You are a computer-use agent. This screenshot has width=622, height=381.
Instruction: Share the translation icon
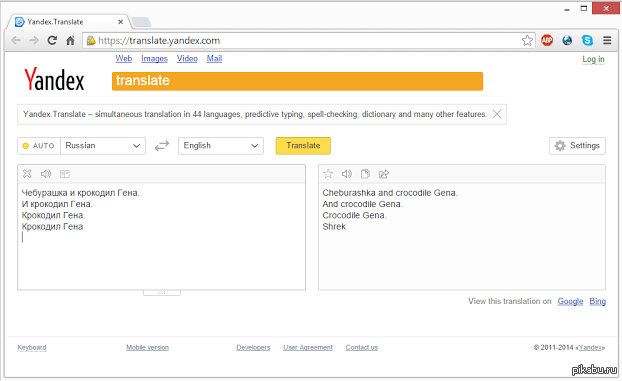pyautogui.click(x=384, y=174)
